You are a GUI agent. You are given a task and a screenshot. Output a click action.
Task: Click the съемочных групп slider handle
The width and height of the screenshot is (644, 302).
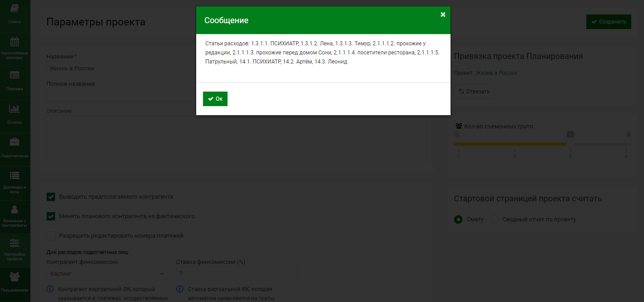(x=570, y=144)
